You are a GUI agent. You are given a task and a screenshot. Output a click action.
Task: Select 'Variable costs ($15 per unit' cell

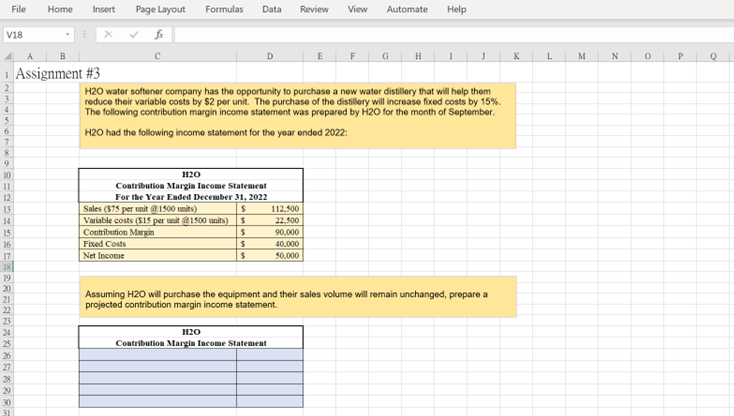point(158,220)
